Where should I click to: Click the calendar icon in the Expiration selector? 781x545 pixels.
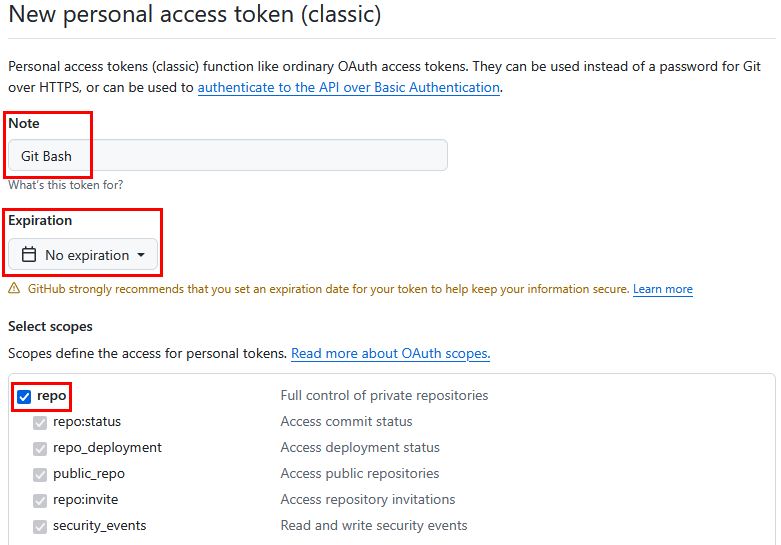(29, 255)
